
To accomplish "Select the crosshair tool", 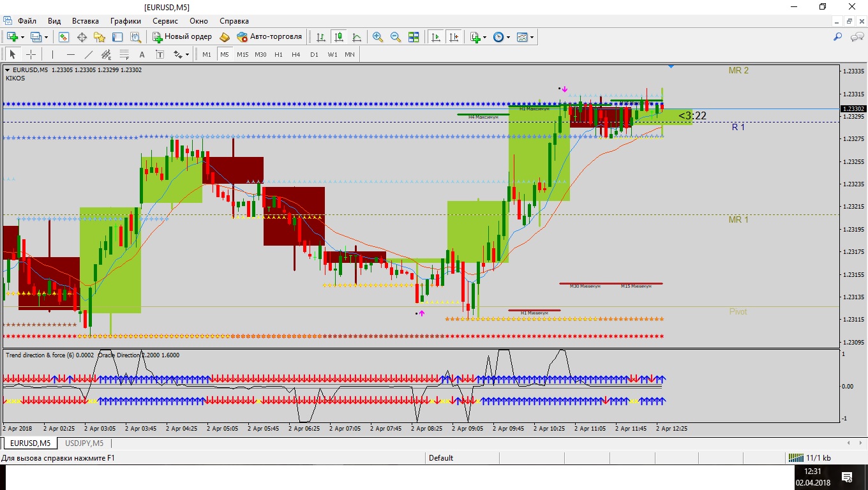I will (x=31, y=54).
